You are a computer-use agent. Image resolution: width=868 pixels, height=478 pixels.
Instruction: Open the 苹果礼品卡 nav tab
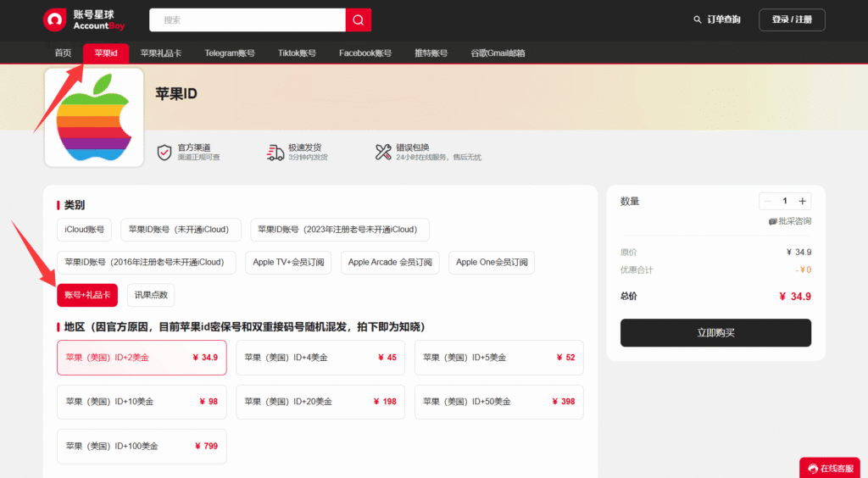[x=160, y=53]
